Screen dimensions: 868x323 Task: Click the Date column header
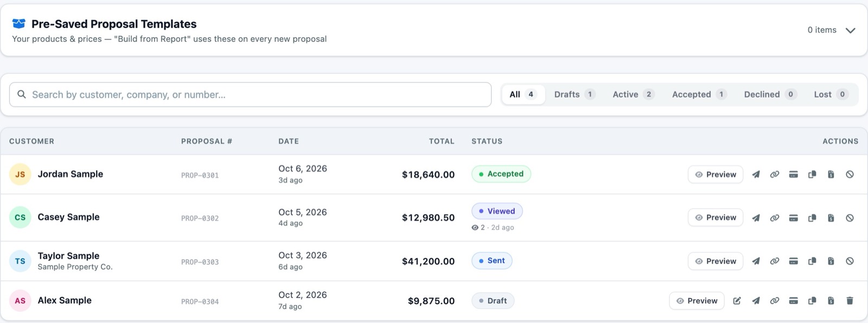289,141
